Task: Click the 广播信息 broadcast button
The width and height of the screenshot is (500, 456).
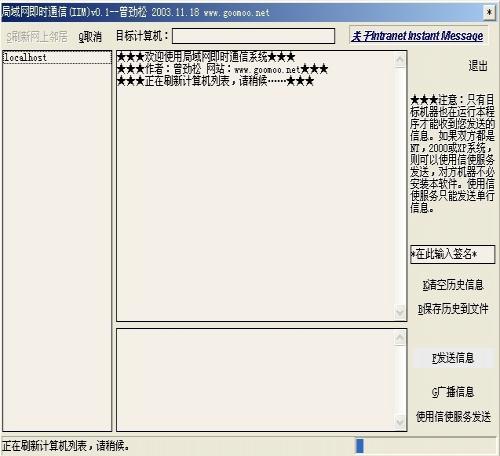Action: pyautogui.click(x=453, y=392)
